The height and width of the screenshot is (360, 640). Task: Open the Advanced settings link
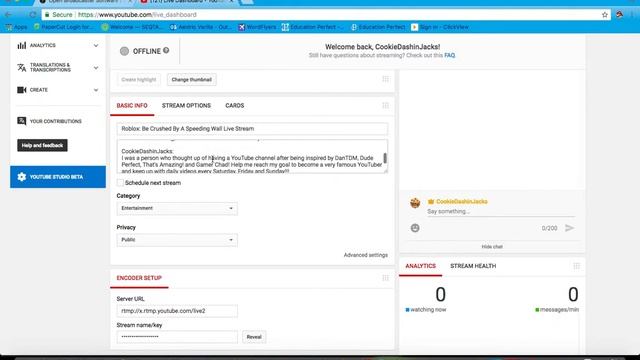click(x=366, y=255)
